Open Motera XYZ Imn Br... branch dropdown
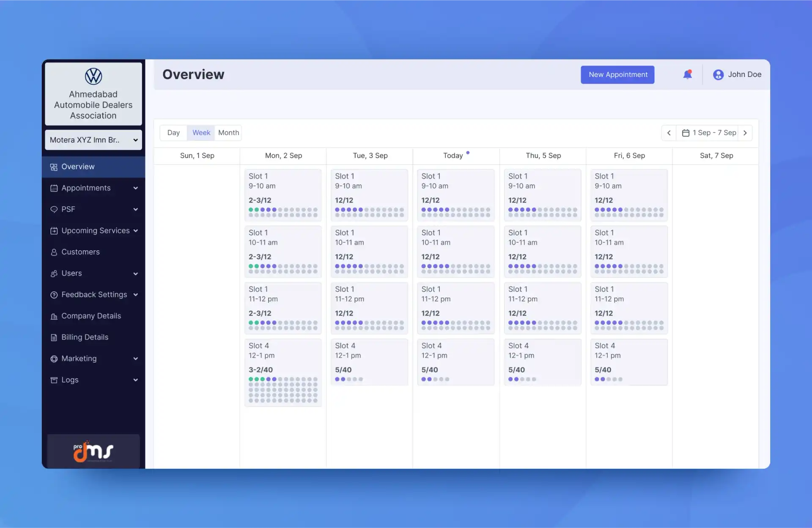This screenshot has height=528, width=812. pos(92,140)
